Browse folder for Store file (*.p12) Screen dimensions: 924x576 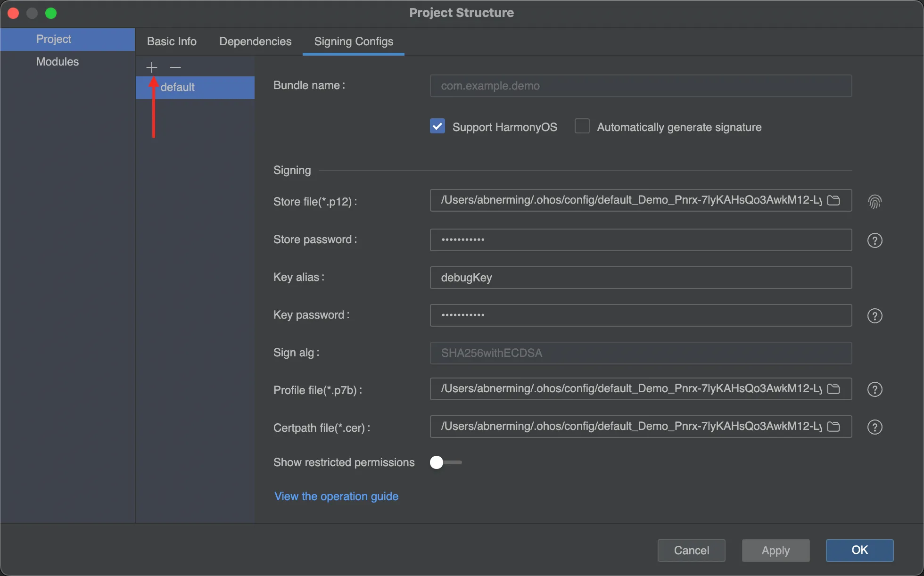click(x=833, y=200)
